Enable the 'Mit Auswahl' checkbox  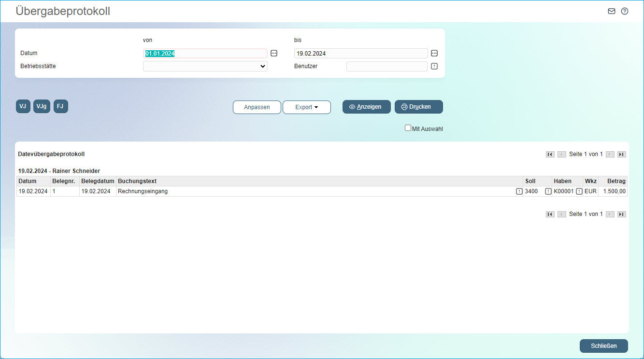click(408, 128)
